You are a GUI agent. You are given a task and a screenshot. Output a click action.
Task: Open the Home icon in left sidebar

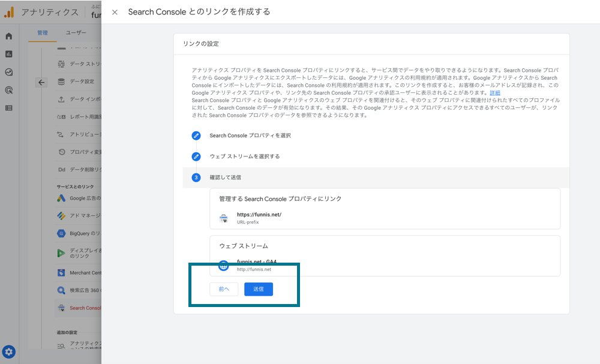(9, 37)
